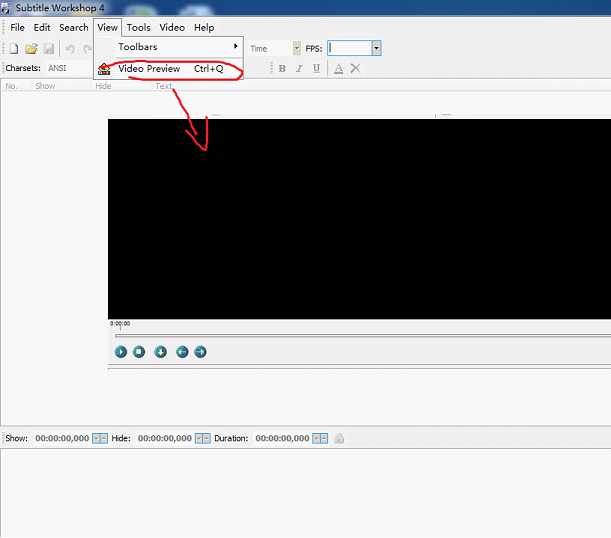
Task: Click the Show time value field
Action: (x=62, y=438)
